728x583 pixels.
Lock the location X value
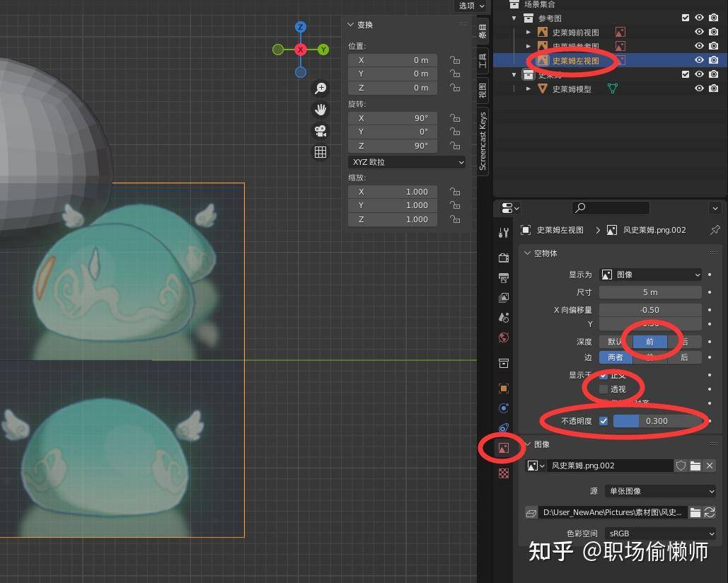click(x=455, y=60)
